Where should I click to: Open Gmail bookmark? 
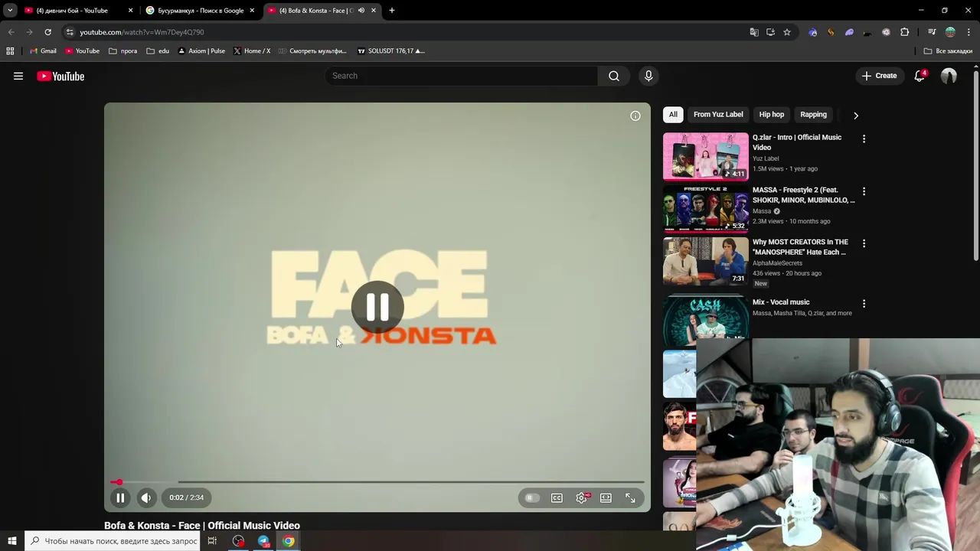tap(43, 51)
